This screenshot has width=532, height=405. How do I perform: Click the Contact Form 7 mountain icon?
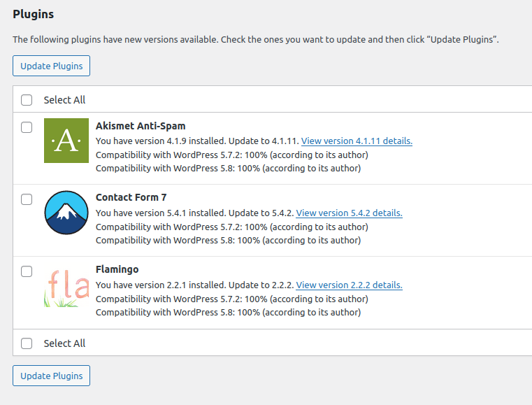tap(66, 213)
